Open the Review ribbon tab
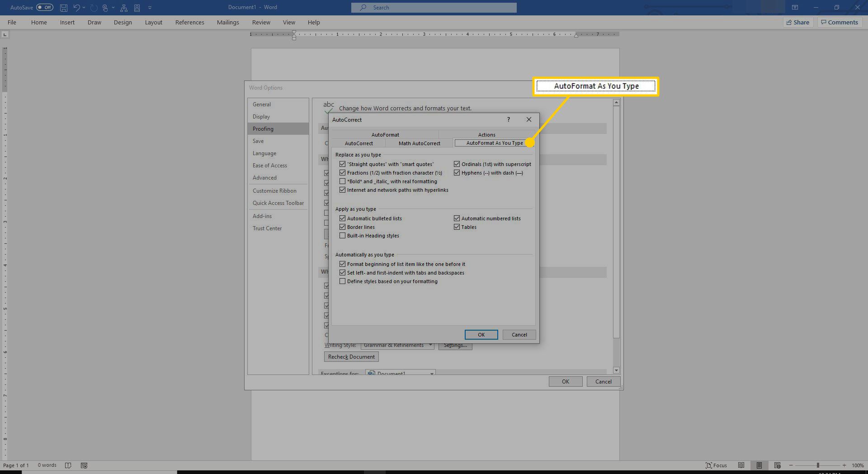The width and height of the screenshot is (868, 474). 261,22
